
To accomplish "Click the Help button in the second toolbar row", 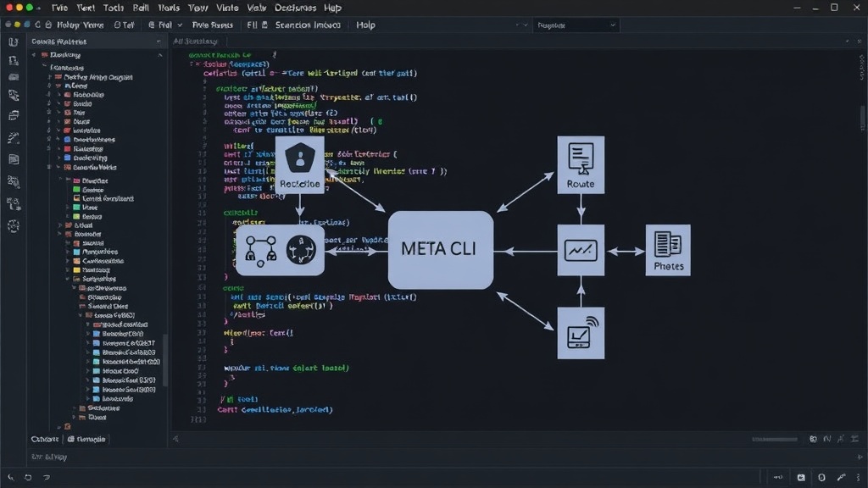I will click(365, 25).
